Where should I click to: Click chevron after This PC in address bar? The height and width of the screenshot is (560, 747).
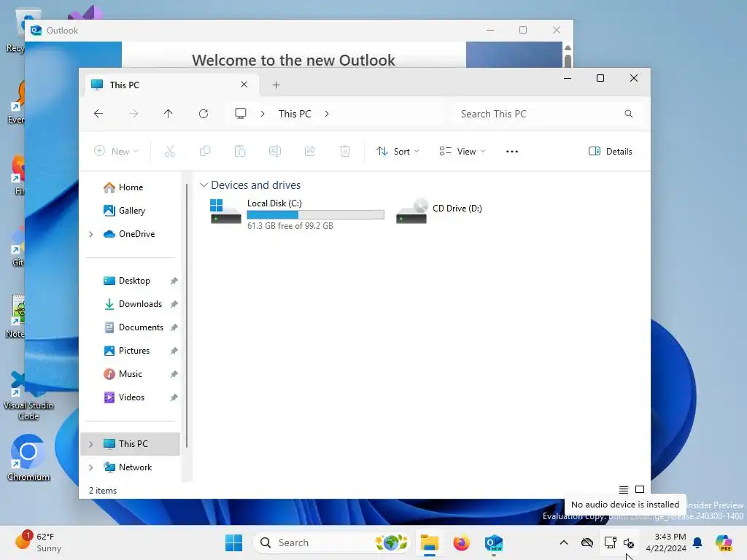coord(327,114)
